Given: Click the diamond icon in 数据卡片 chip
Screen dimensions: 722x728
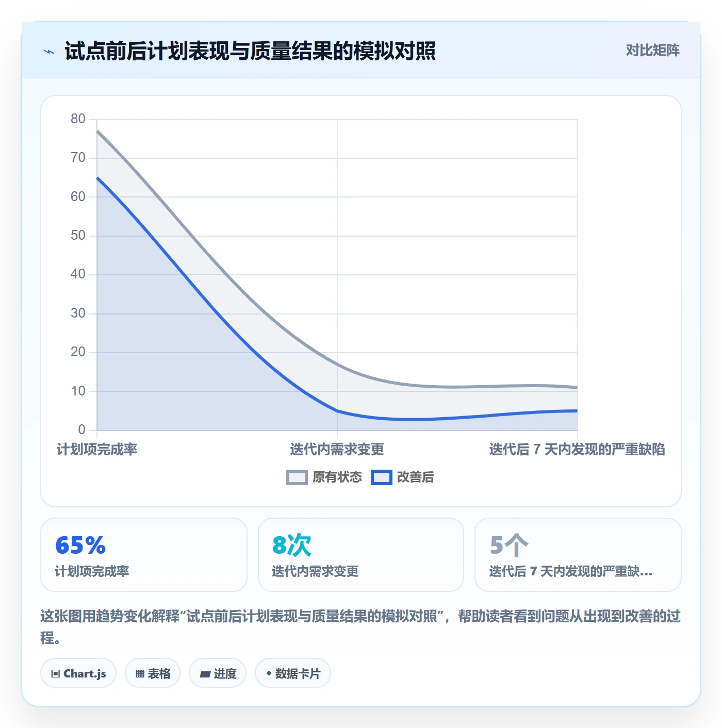Looking at the screenshot, I should tap(269, 673).
